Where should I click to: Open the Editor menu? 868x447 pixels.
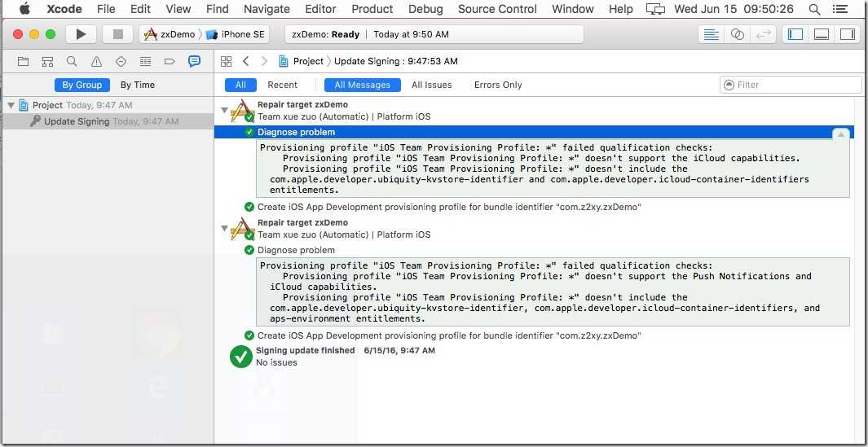[x=320, y=9]
